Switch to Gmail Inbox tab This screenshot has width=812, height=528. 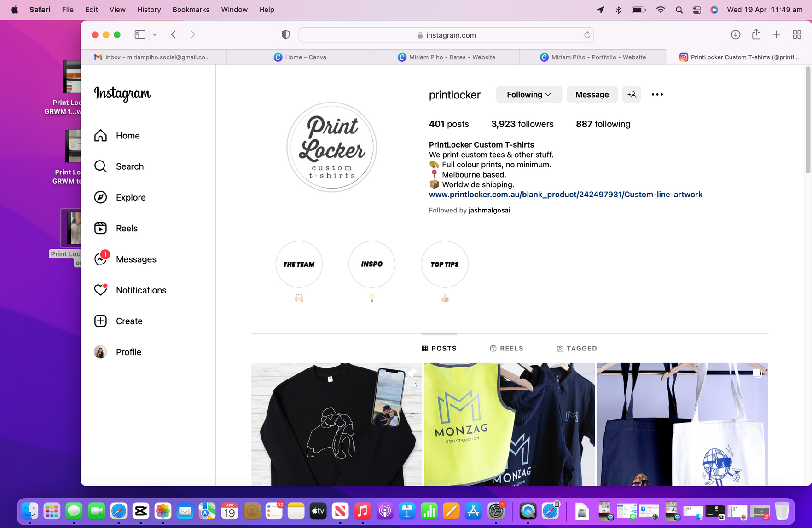tap(154, 57)
